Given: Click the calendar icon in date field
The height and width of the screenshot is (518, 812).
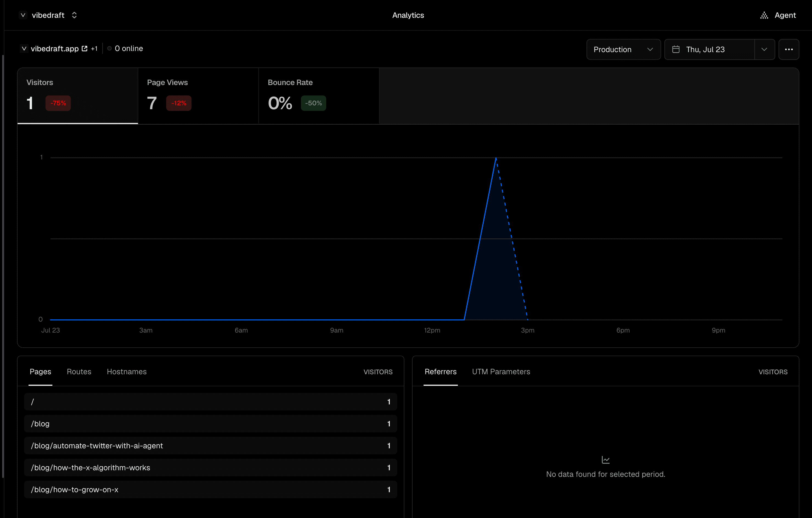Looking at the screenshot, I should click(676, 50).
